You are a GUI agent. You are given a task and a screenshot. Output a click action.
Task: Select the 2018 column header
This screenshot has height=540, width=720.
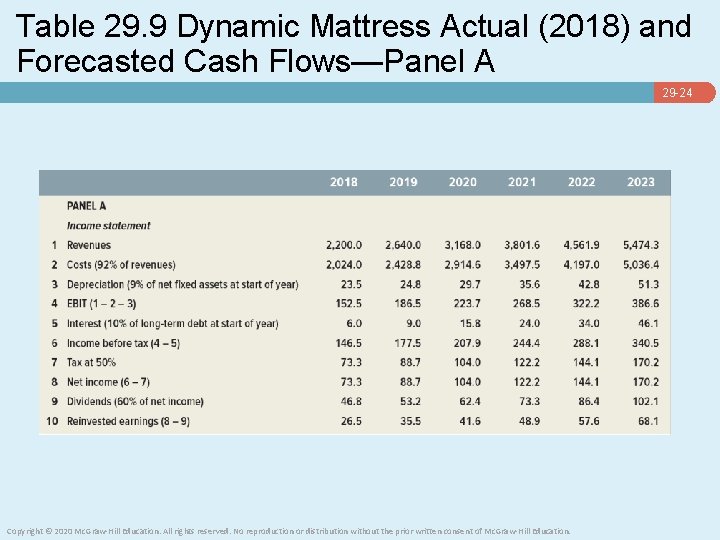343,182
